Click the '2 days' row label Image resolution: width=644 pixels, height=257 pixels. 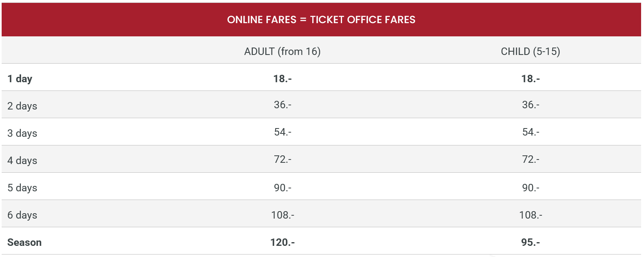coord(22,106)
